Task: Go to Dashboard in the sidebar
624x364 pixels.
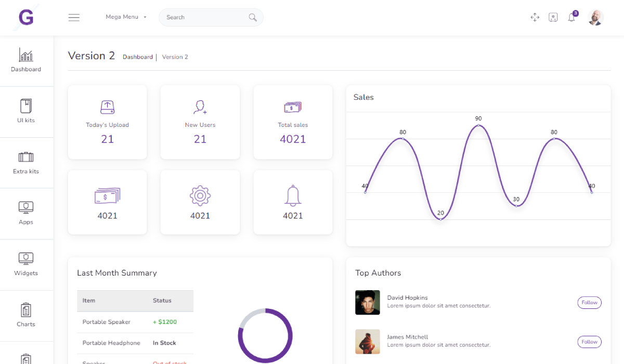Action: (x=26, y=61)
